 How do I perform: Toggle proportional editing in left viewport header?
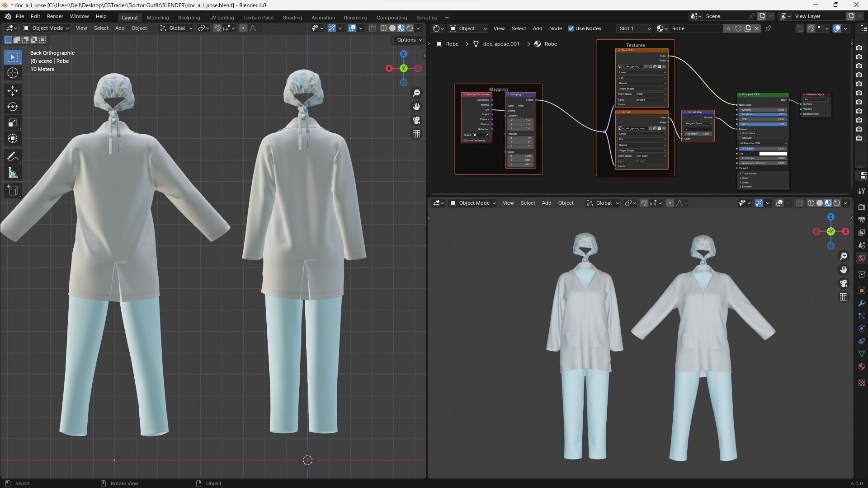click(x=243, y=28)
